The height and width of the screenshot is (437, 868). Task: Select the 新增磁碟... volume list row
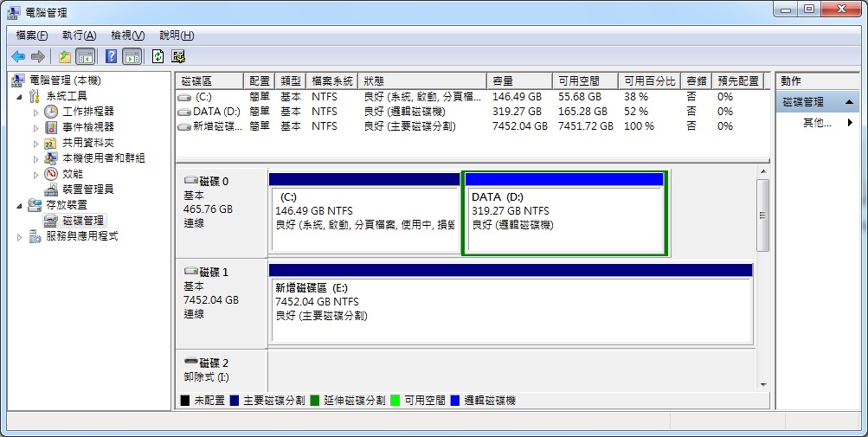coord(472,127)
